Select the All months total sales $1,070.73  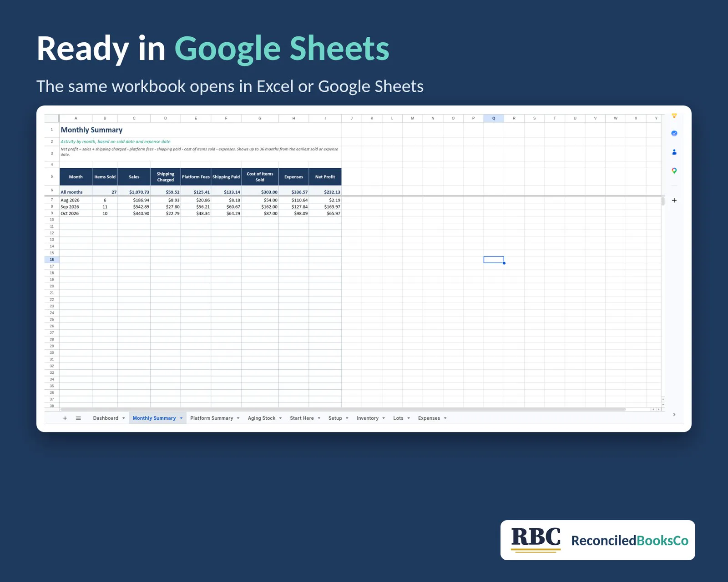pos(134,192)
